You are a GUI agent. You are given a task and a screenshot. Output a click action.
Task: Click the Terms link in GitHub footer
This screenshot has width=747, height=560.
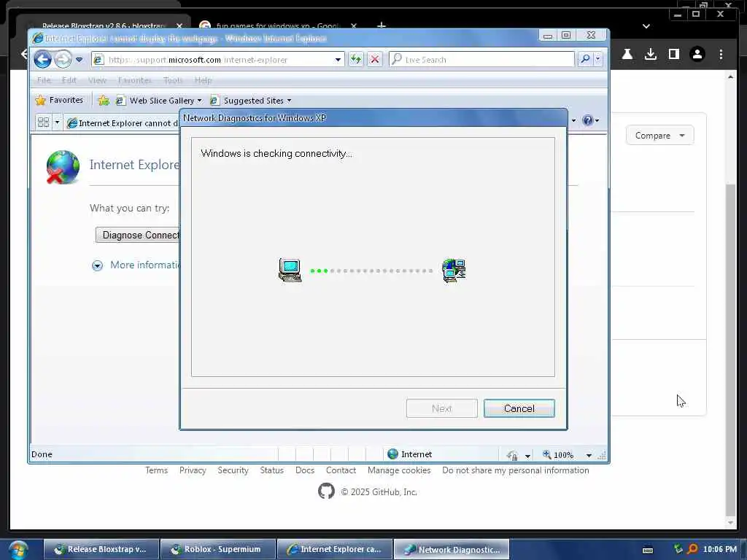pyautogui.click(x=156, y=470)
